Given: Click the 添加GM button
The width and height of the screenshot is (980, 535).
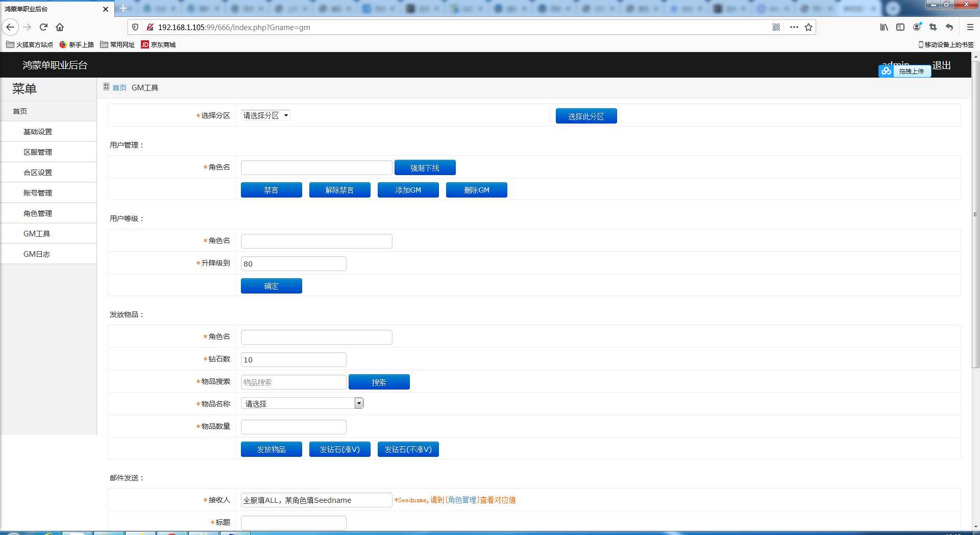Looking at the screenshot, I should pos(408,190).
